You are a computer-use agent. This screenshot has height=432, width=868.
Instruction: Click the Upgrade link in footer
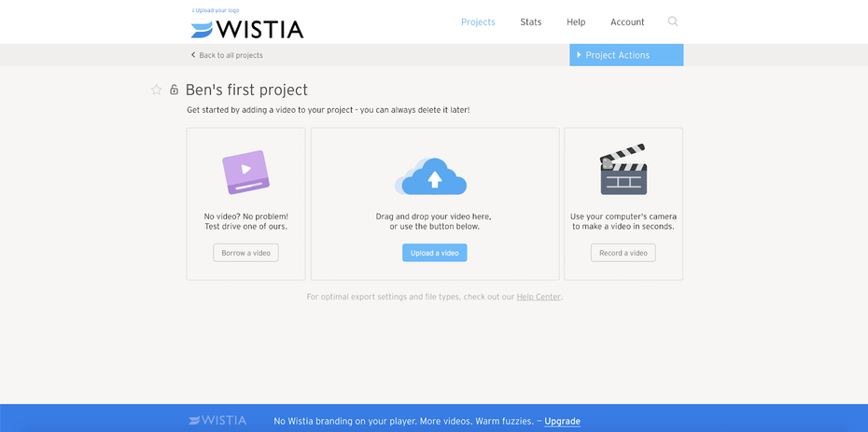(563, 422)
